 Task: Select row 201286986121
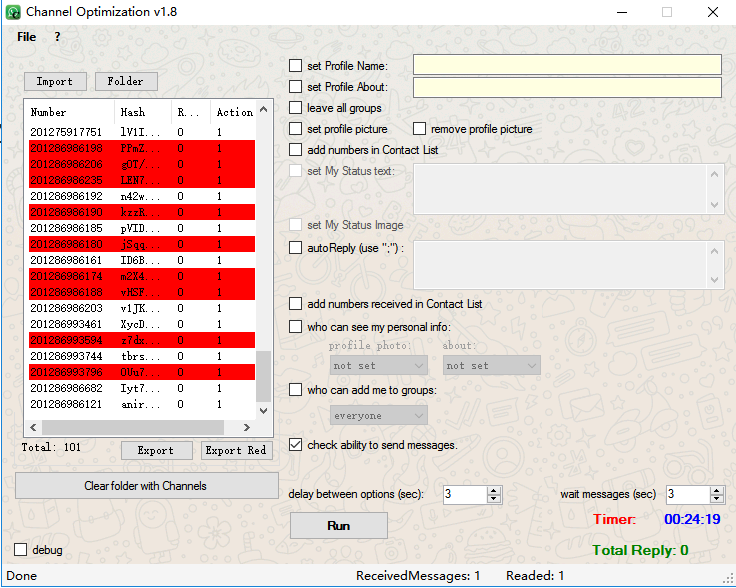click(142, 404)
